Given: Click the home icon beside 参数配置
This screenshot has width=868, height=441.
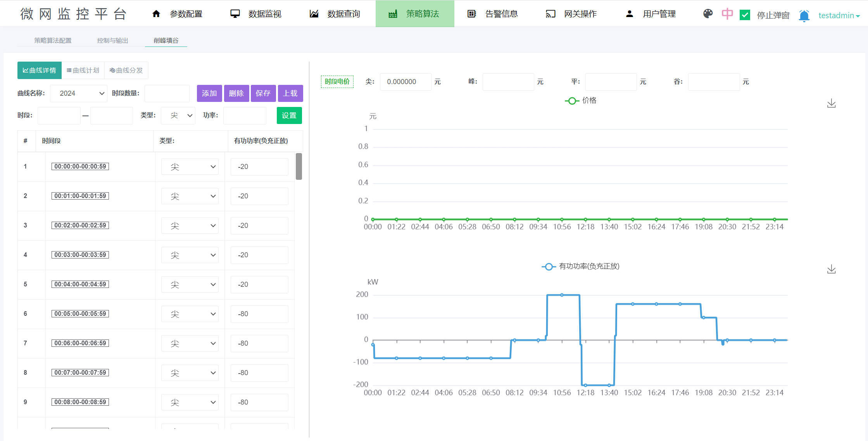Looking at the screenshot, I should (x=156, y=14).
